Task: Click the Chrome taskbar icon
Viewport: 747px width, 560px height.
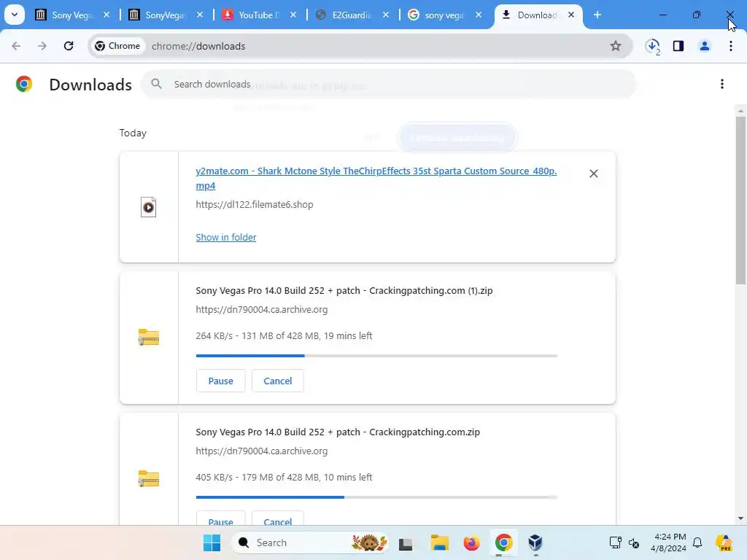Action: point(503,542)
